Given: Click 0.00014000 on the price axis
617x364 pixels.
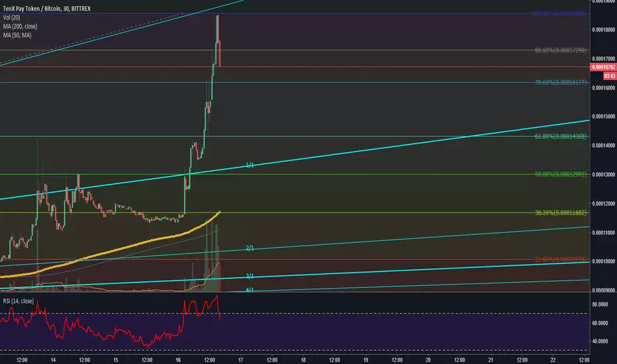Looking at the screenshot, I should [x=603, y=146].
